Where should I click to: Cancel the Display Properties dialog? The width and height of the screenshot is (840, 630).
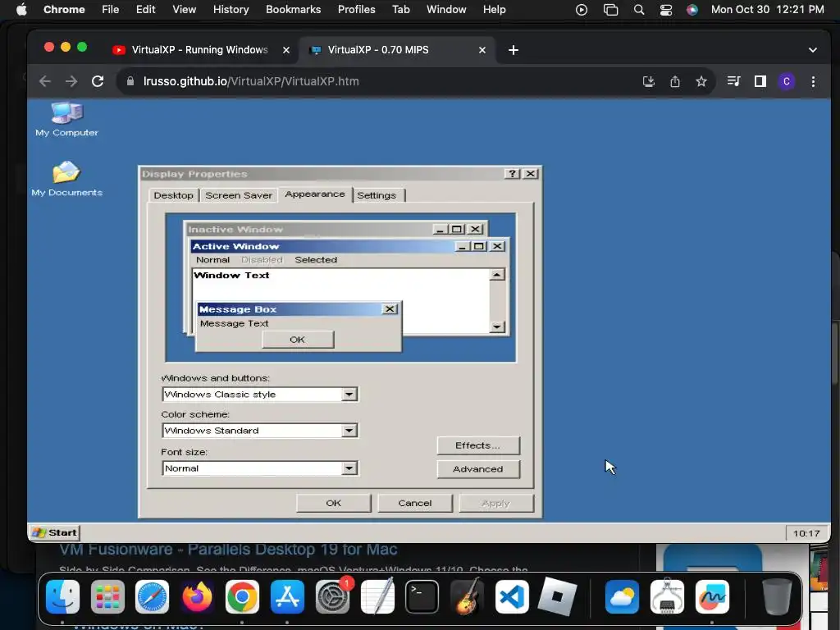(x=414, y=503)
